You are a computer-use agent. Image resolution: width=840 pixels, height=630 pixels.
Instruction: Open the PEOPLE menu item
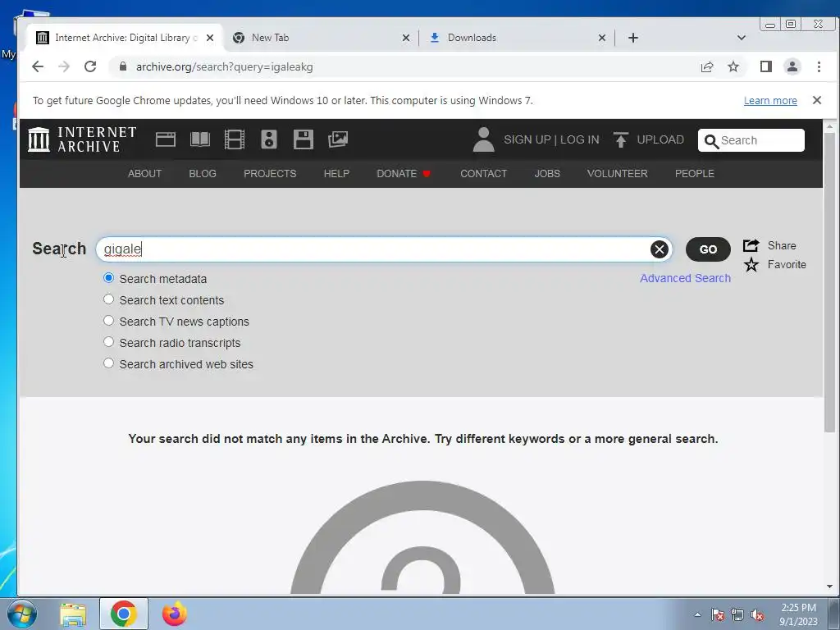[694, 174]
